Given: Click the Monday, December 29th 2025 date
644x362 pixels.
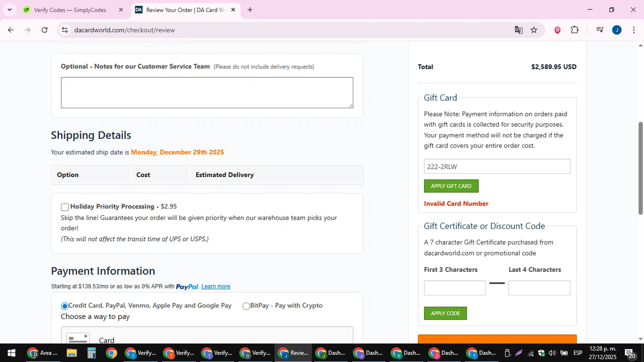Looking at the screenshot, I should (x=177, y=152).
